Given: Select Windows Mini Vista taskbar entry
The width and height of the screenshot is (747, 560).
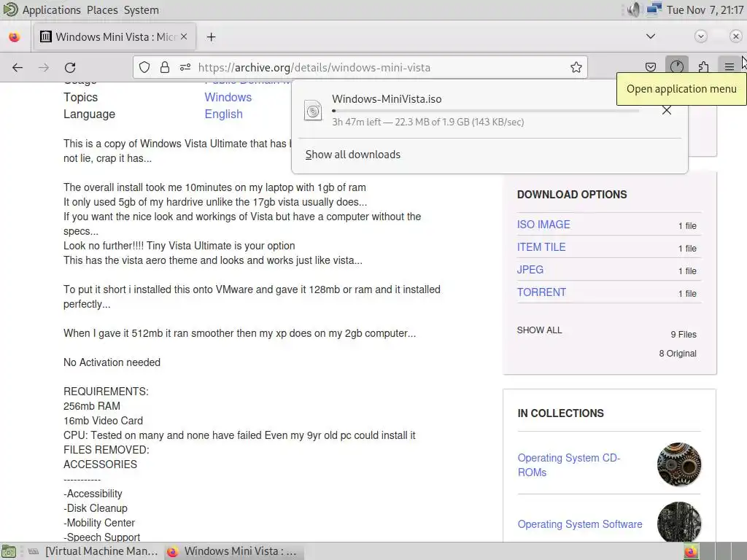Looking at the screenshot, I should [x=234, y=551].
